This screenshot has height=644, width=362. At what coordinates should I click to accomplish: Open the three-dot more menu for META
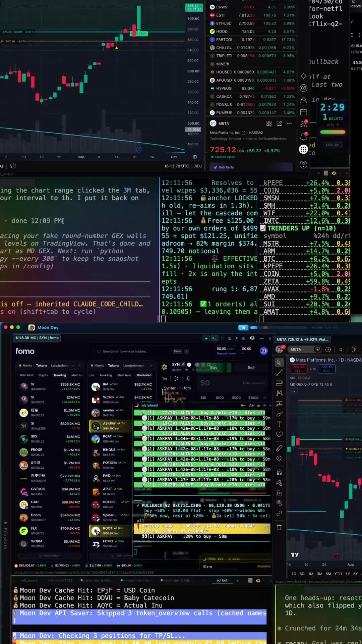(290, 123)
